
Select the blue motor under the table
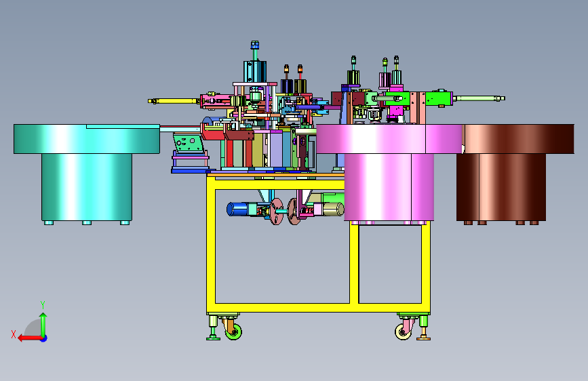(237, 209)
